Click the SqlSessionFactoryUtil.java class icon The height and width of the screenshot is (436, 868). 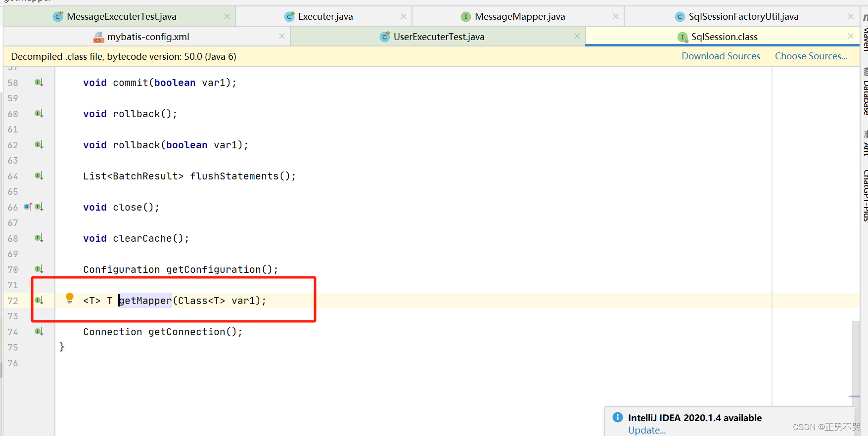(680, 17)
